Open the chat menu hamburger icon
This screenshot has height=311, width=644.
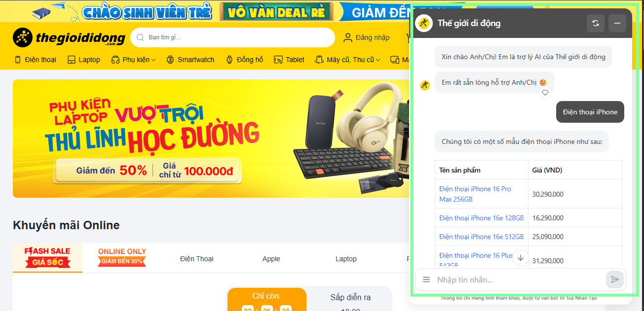click(426, 280)
